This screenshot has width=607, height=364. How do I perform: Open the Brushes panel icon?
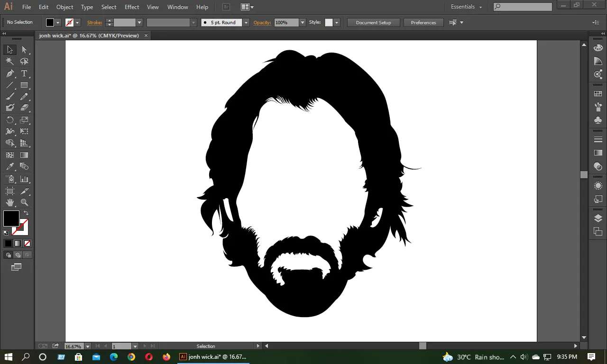[598, 107]
